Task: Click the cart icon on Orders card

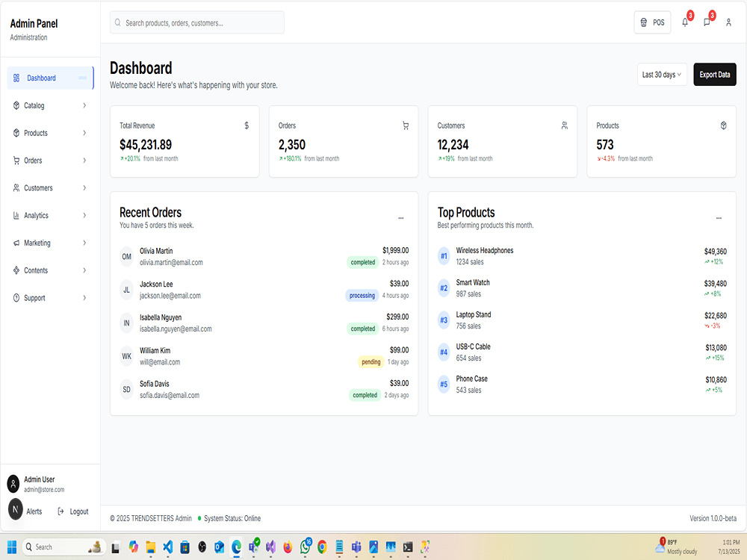Action: (x=406, y=125)
